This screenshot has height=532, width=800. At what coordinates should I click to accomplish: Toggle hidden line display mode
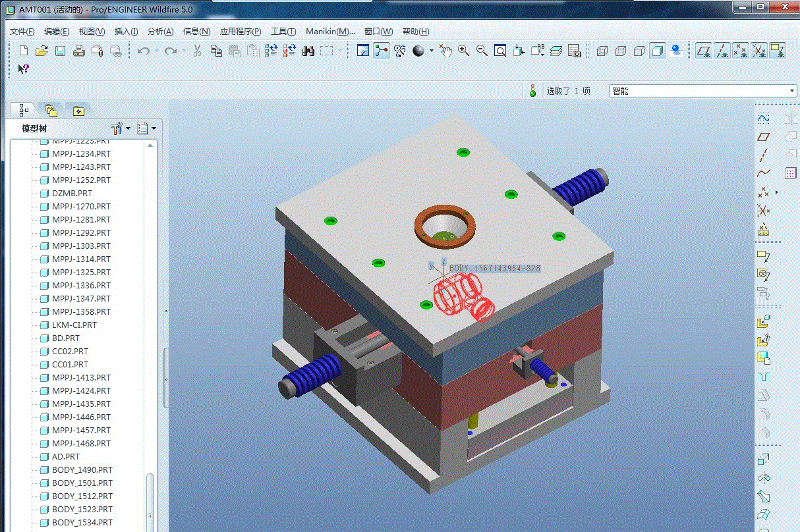point(620,51)
